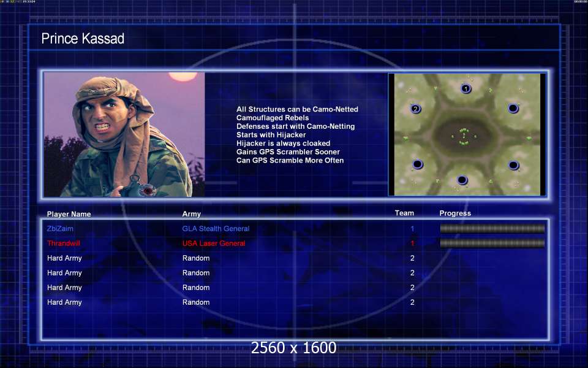Select the last Hard Army player name

pos(64,302)
